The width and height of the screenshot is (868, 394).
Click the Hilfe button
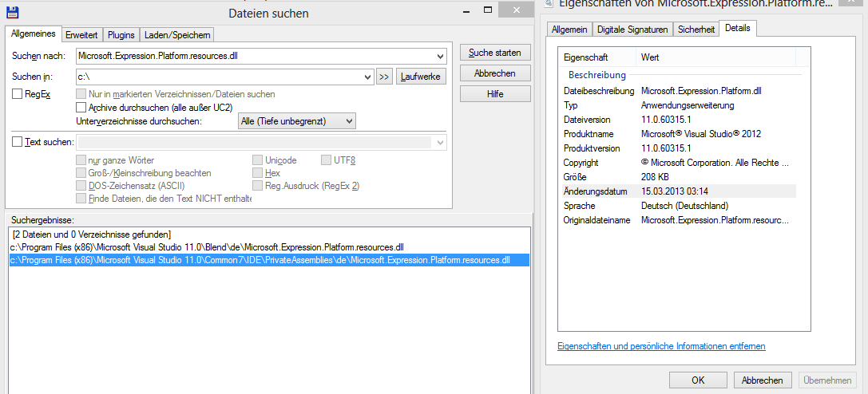[x=495, y=94]
